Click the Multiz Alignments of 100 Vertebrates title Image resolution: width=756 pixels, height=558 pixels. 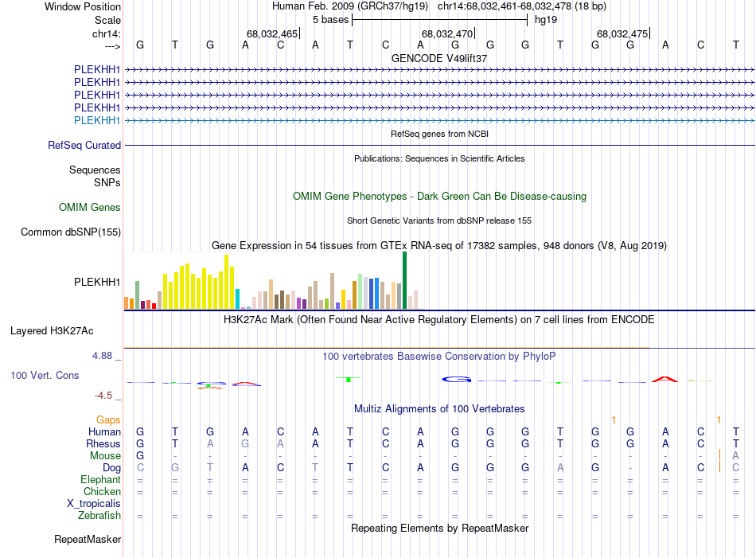(439, 409)
